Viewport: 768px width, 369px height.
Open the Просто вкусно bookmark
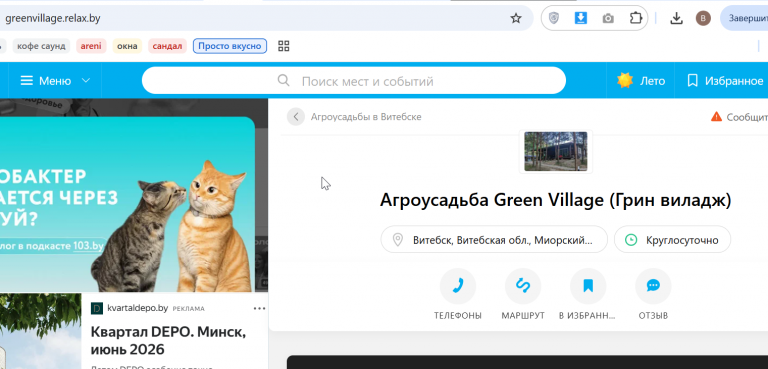230,46
